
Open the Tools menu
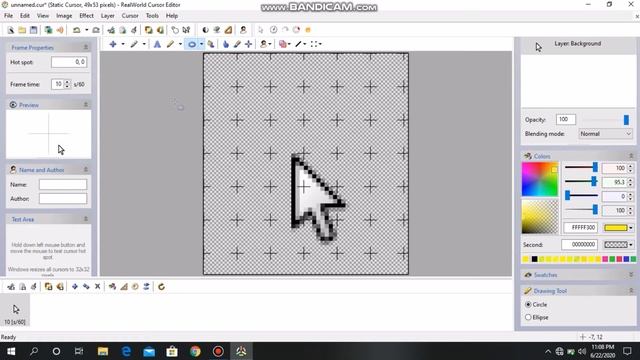[152, 16]
